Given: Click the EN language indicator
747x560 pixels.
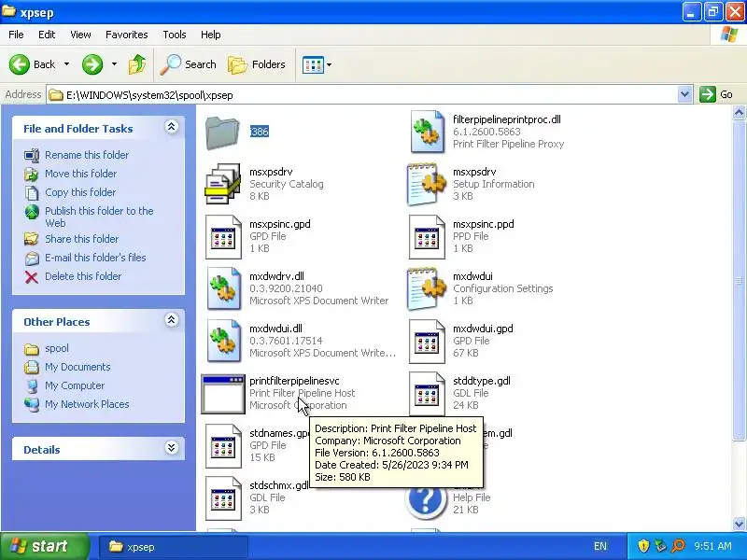Looking at the screenshot, I should tap(600, 546).
